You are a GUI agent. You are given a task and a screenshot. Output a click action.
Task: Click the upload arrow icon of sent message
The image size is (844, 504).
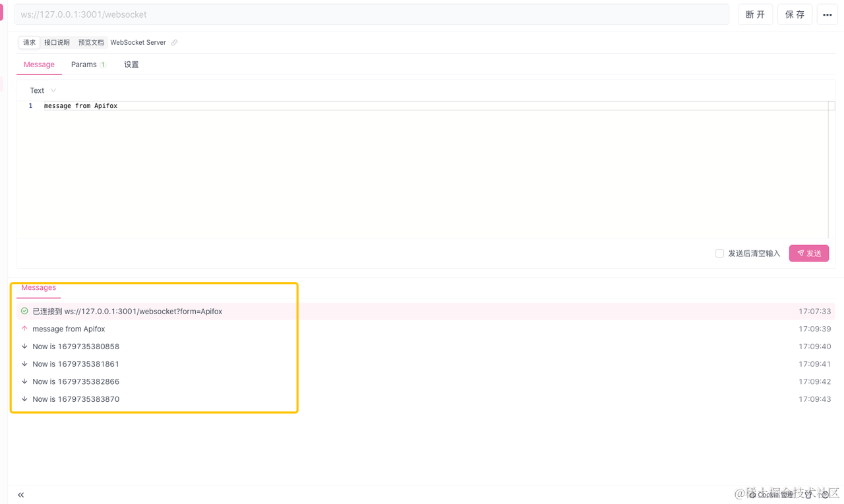(x=24, y=328)
